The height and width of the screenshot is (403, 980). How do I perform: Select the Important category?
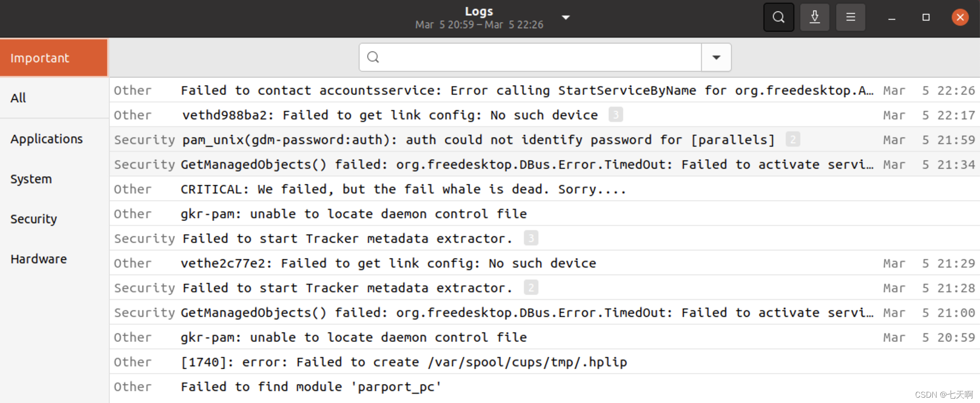pyautogui.click(x=53, y=58)
